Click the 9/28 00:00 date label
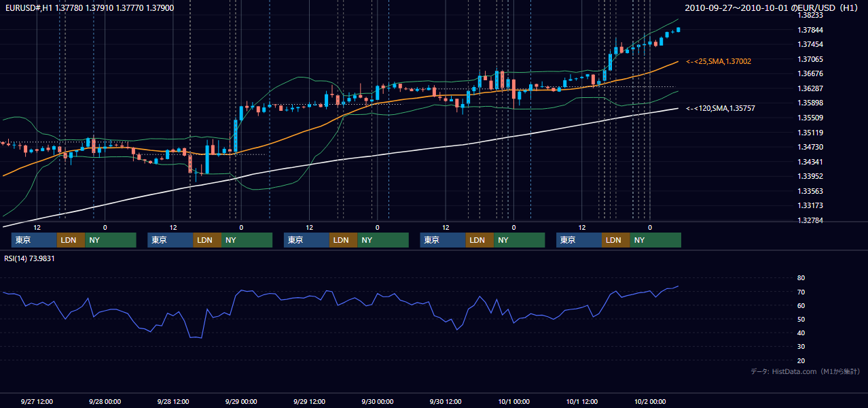 point(105,401)
